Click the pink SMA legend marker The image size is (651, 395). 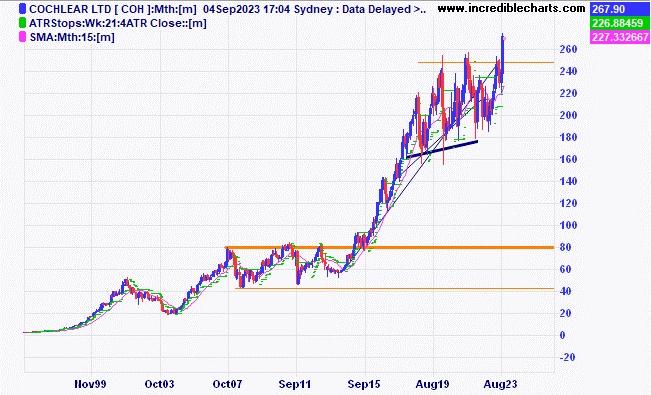[22, 37]
